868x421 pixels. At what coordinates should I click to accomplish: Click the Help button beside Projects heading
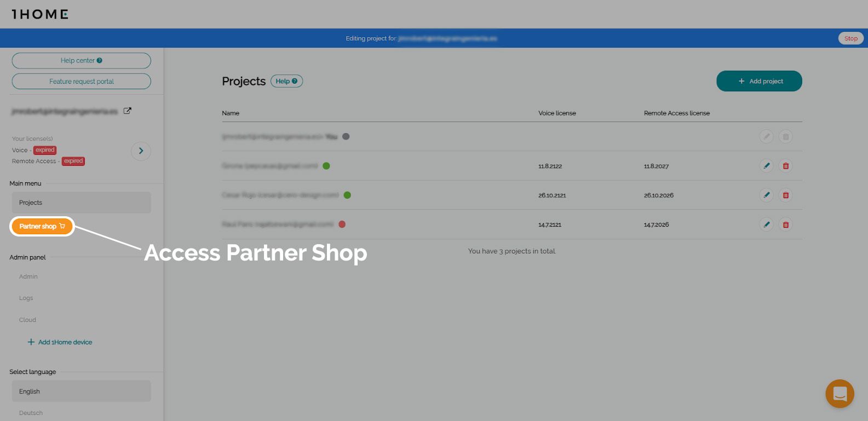[286, 81]
